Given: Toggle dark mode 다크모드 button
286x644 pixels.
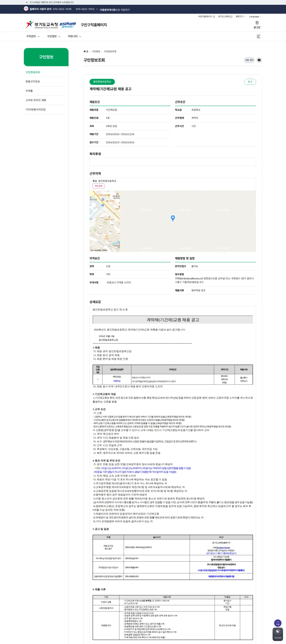Looking at the screenshot, I should pos(278,634).
